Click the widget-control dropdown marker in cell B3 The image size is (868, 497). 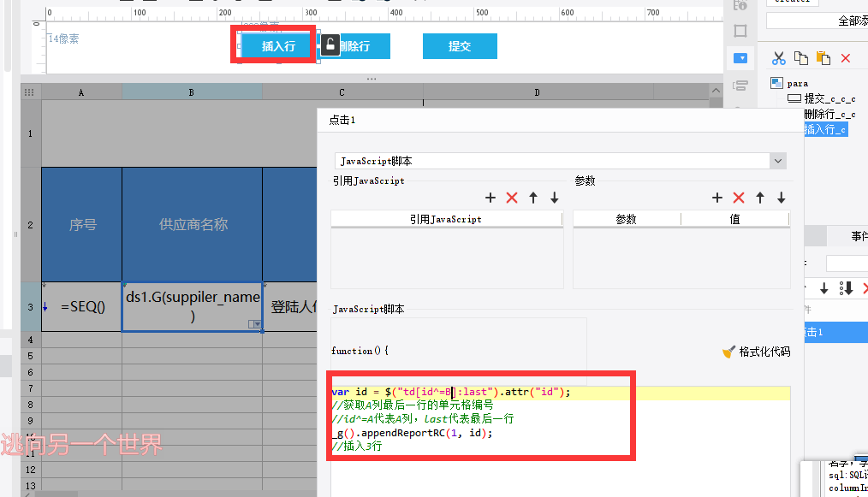click(254, 324)
